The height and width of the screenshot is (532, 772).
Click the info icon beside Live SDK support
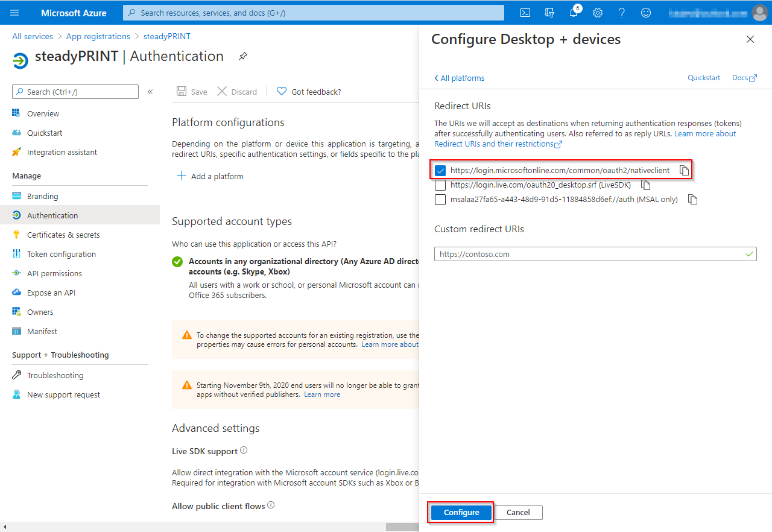244,451
